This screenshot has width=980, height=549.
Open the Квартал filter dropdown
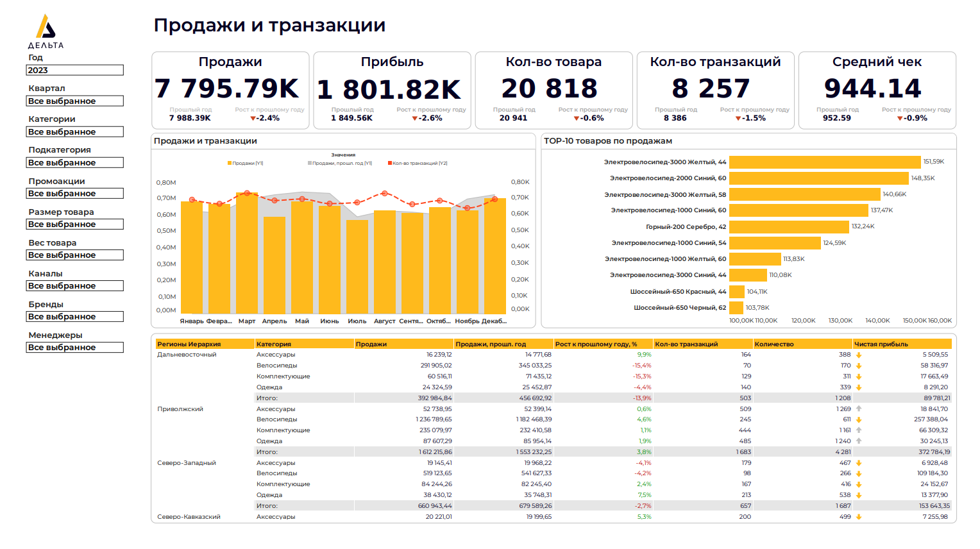point(74,101)
